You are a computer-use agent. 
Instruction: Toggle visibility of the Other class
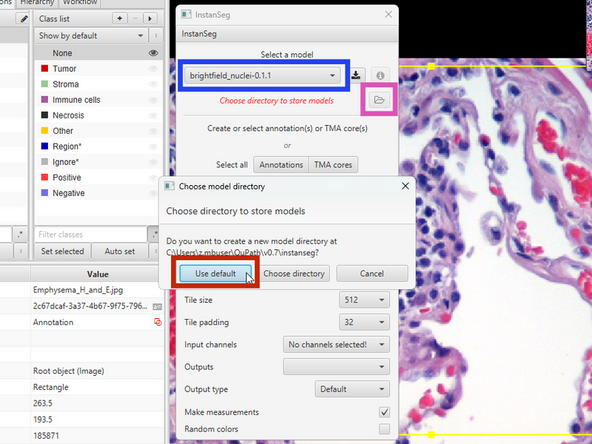[153, 131]
